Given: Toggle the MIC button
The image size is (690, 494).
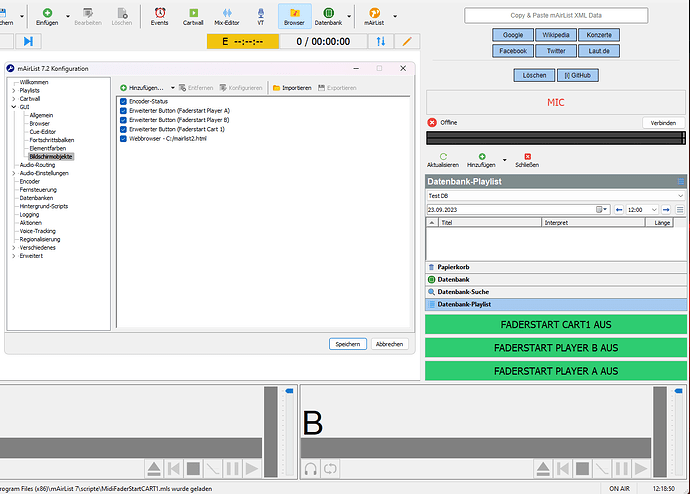Looking at the screenshot, I should point(556,102).
